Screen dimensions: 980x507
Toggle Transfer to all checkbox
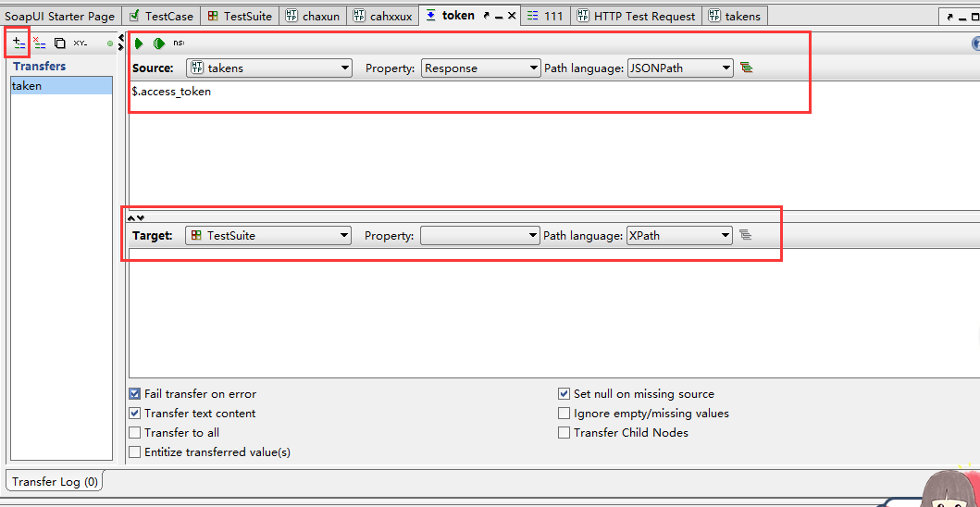point(134,433)
